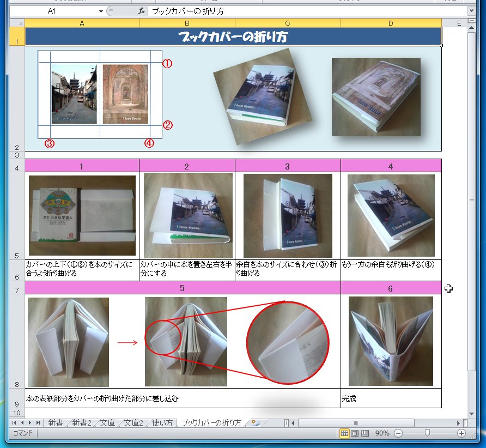Click pink header cell 5
The image size is (486, 448).
coord(183,288)
